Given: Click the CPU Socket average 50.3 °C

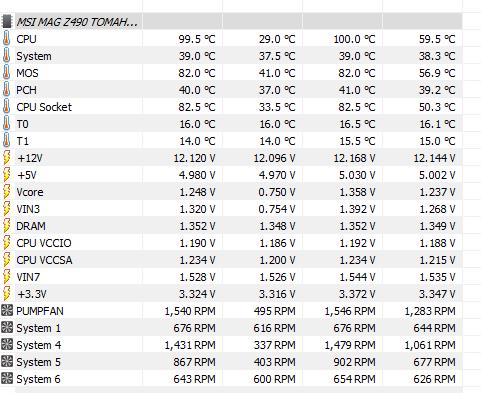Looking at the screenshot, I should tap(437, 107).
